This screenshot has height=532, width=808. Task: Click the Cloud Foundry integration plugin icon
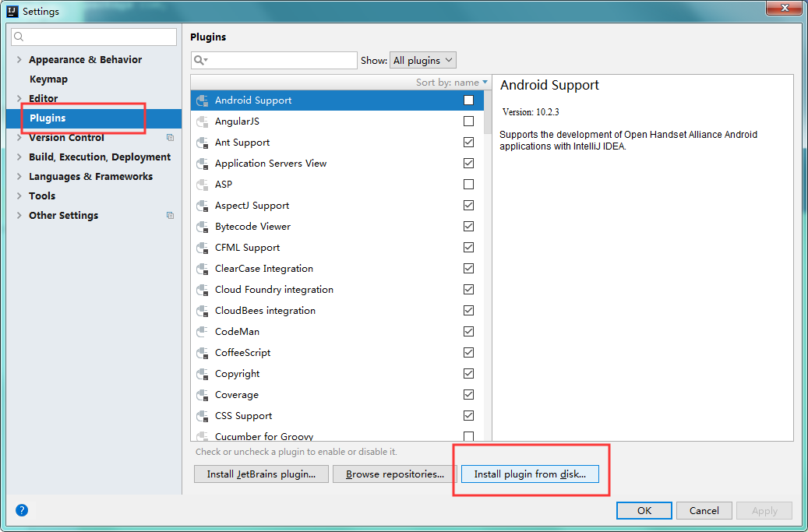click(202, 290)
